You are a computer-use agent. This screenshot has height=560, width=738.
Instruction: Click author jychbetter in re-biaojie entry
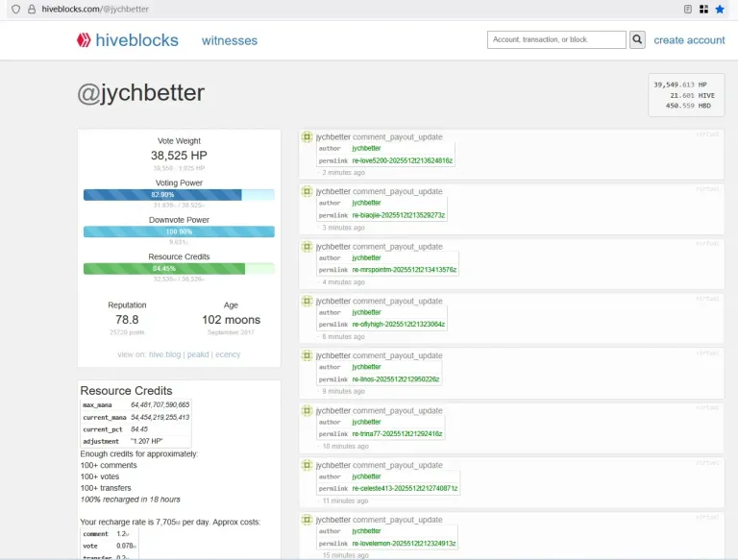click(x=366, y=203)
